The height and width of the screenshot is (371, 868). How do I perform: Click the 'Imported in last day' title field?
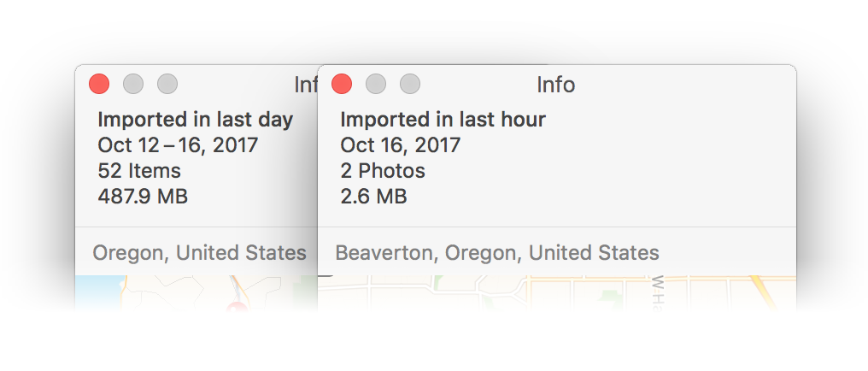[x=196, y=120]
